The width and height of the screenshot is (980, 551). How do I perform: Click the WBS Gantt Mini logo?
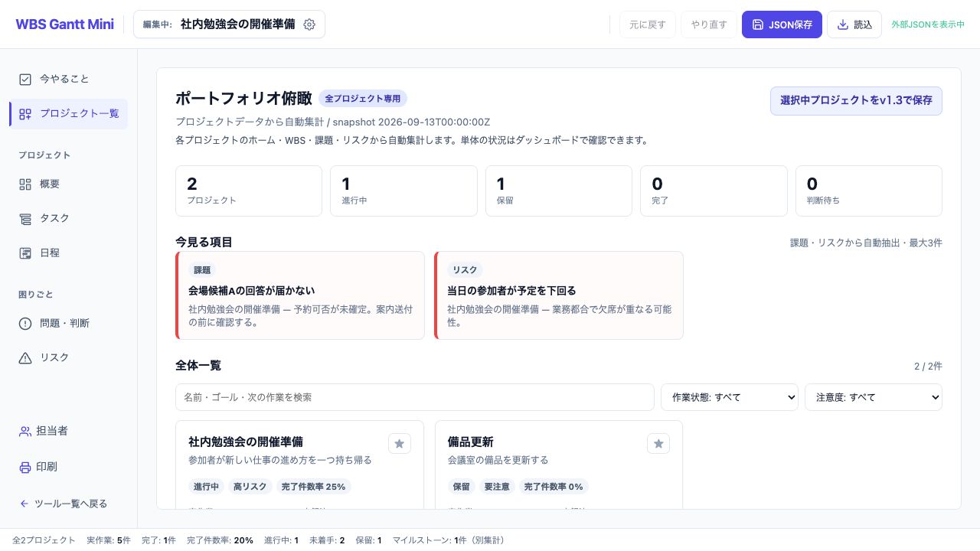[x=65, y=24]
